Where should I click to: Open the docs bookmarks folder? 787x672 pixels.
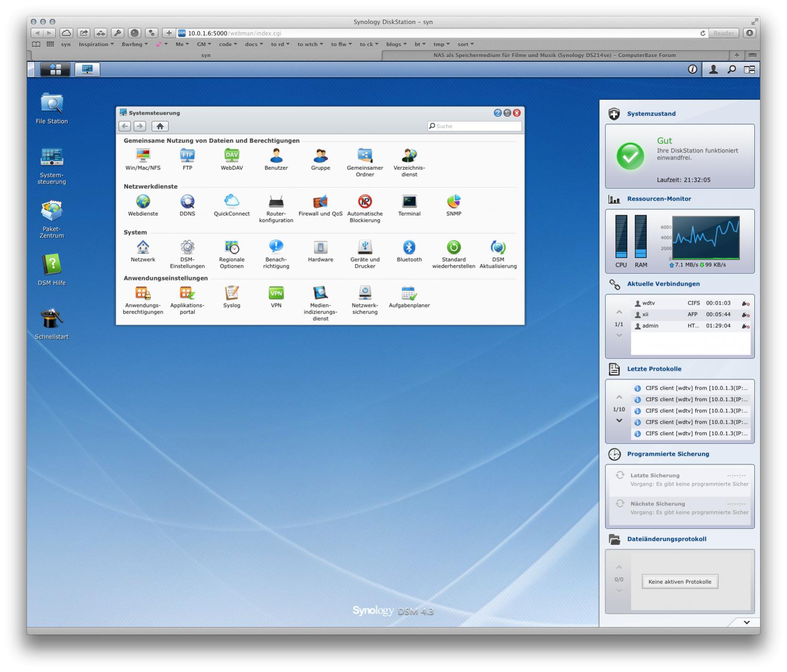pyautogui.click(x=254, y=44)
